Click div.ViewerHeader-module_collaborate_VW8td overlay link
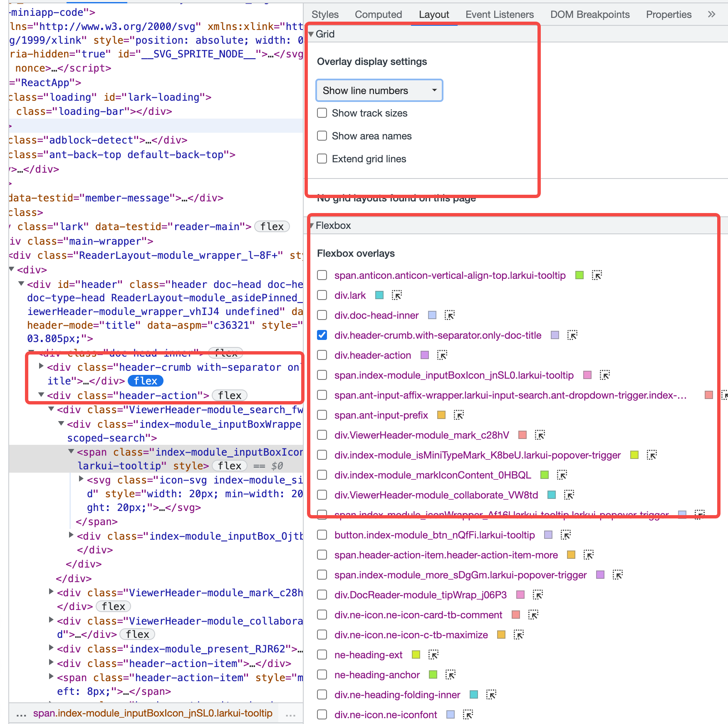 point(436,495)
